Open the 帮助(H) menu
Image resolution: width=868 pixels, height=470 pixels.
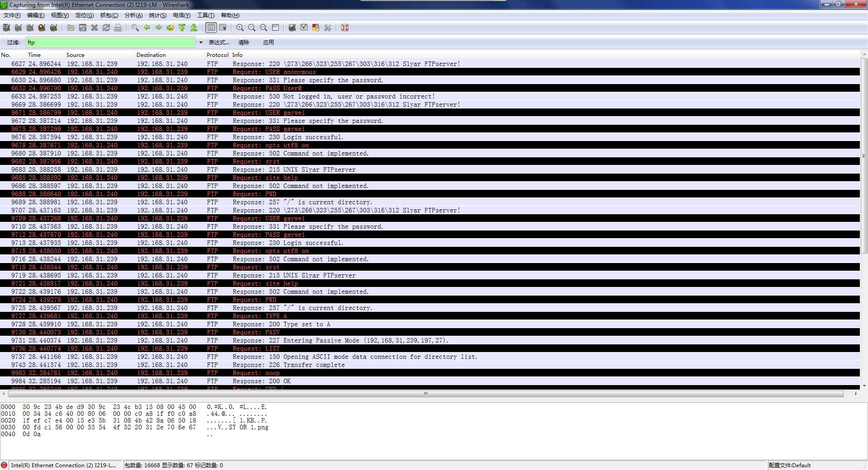[230, 15]
